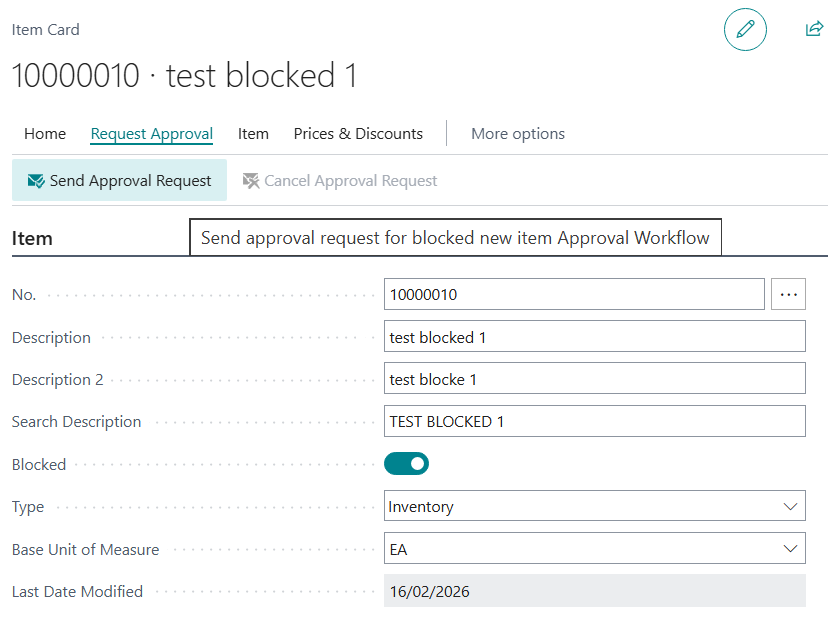
Task: Open the share icon at top right
Action: point(814,29)
